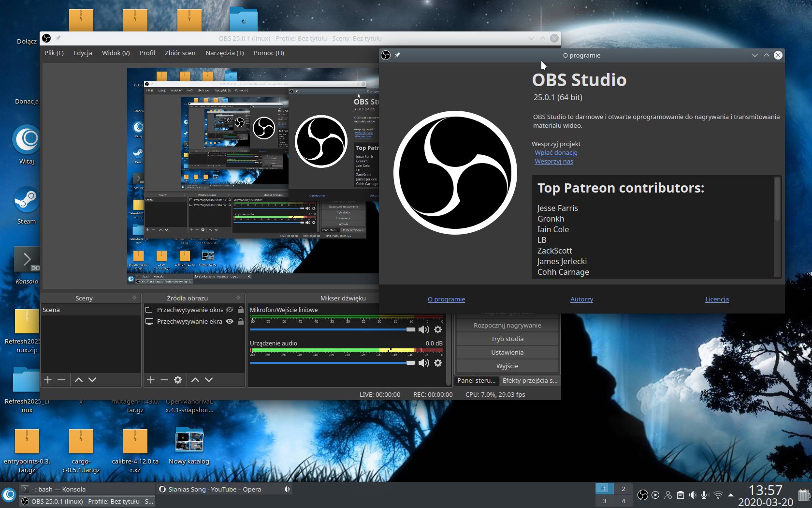The height and width of the screenshot is (508, 812).
Task: Open Ustawienia settings
Action: [x=507, y=352]
